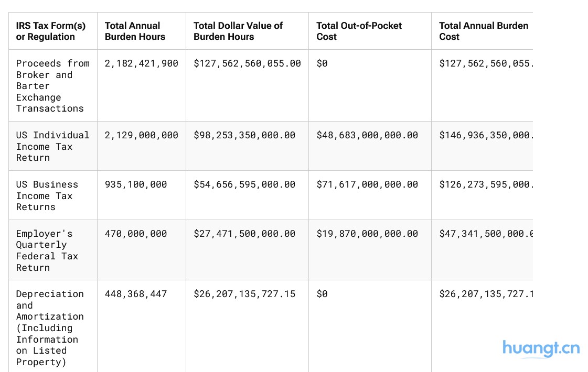Click 'Employer's Quarterly Federal Tax Return' cell

[x=47, y=250]
